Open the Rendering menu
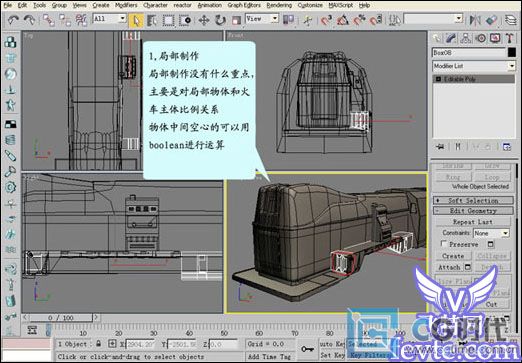 click(x=279, y=5)
